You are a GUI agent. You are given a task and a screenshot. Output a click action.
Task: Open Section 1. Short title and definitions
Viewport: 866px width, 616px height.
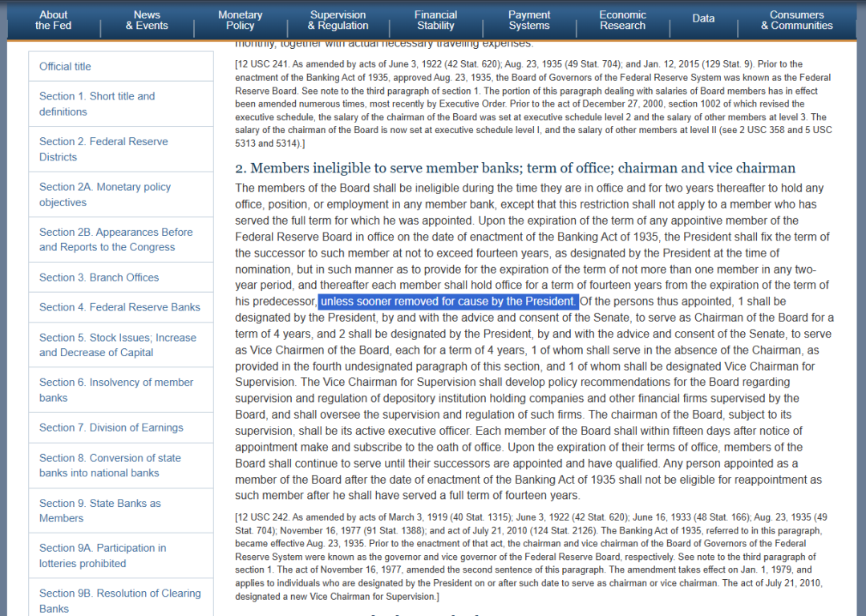[x=97, y=103]
